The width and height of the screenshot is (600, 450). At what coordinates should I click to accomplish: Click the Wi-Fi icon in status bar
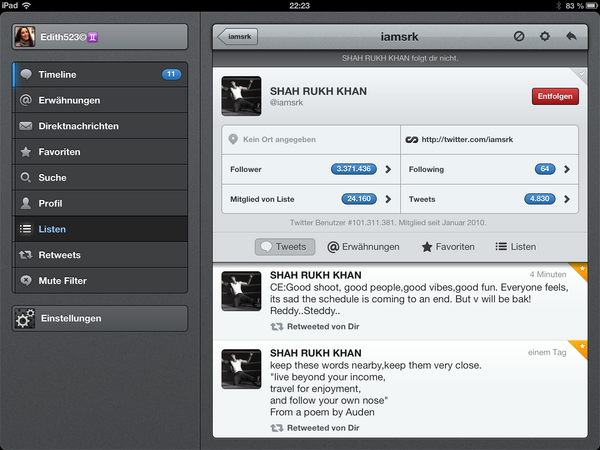(26, 5)
